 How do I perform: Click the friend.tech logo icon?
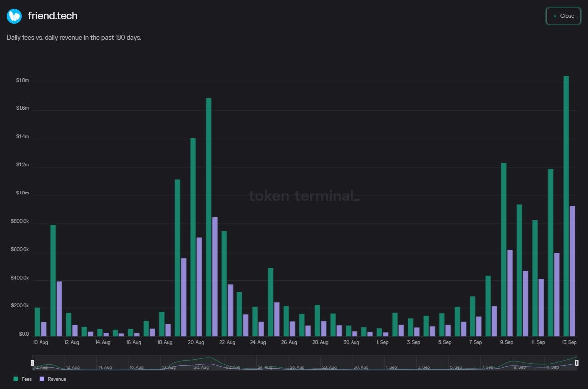click(14, 16)
